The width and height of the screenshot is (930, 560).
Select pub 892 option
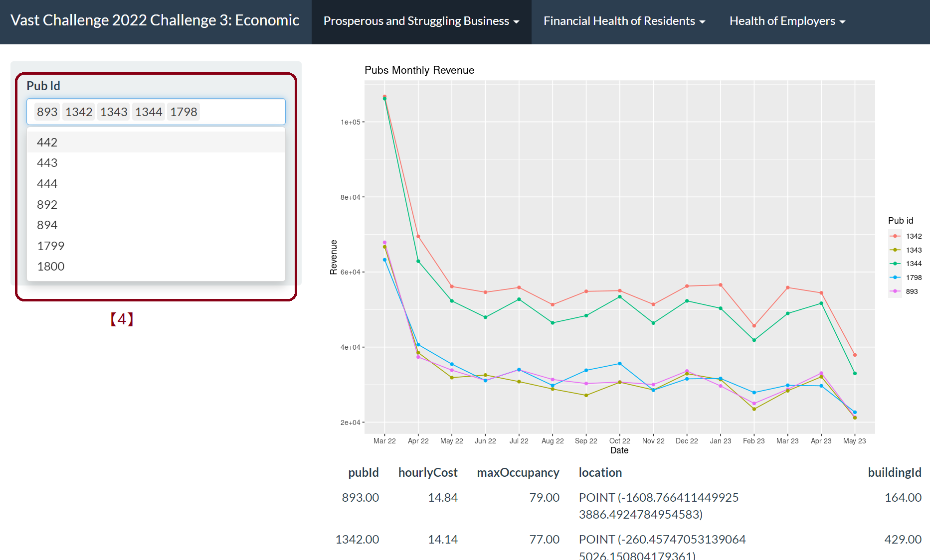coord(47,205)
